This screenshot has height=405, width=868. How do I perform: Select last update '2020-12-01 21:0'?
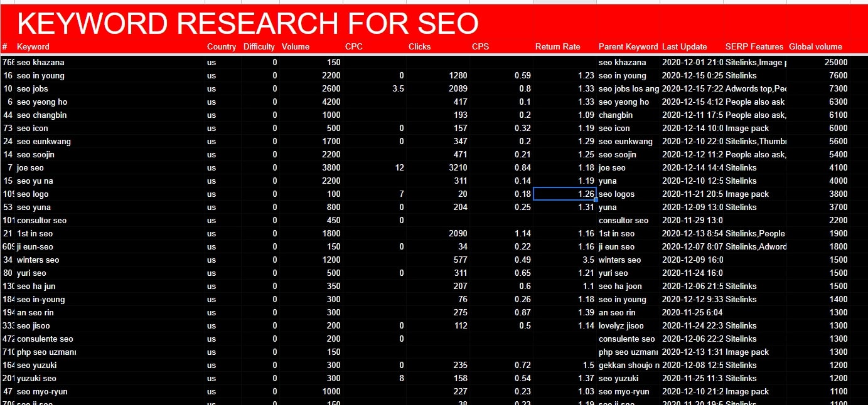point(692,62)
